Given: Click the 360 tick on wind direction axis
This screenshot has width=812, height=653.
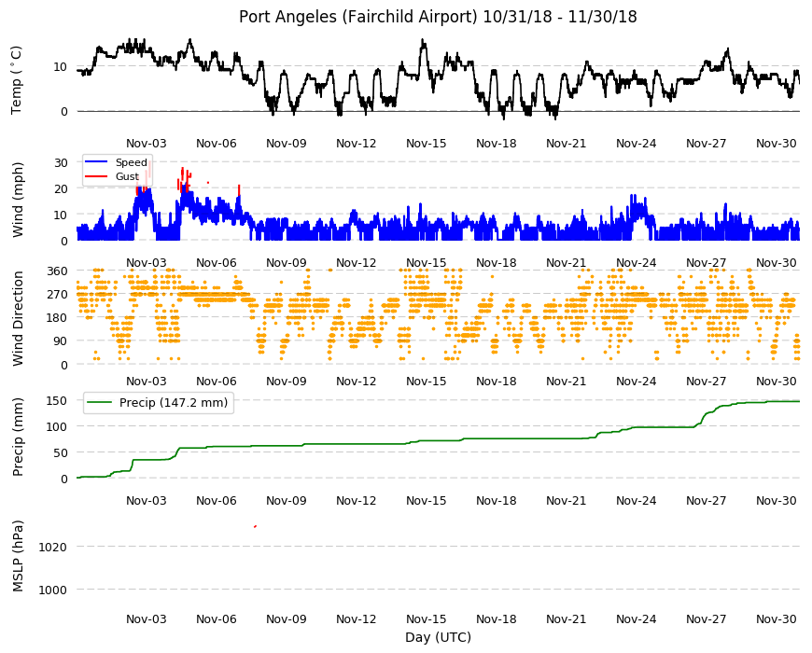Looking at the screenshot, I should (x=57, y=271).
